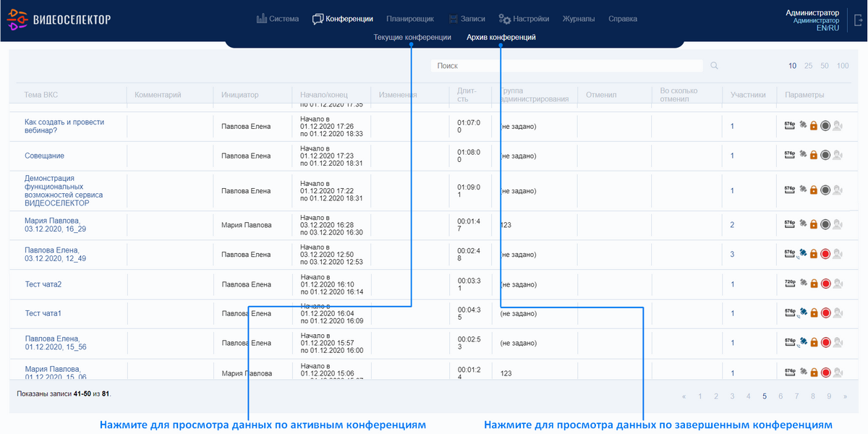Switch to Текущие конференции tab
Screen dimensions: 868x434
412,37
